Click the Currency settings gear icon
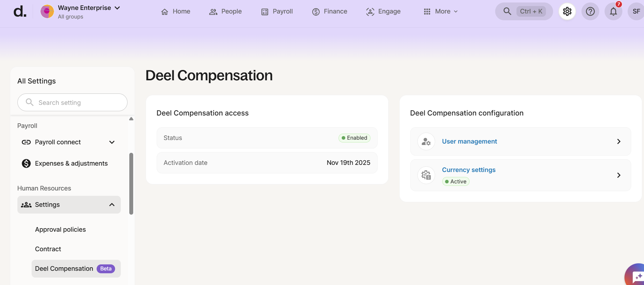This screenshot has width=644, height=285. tap(426, 175)
